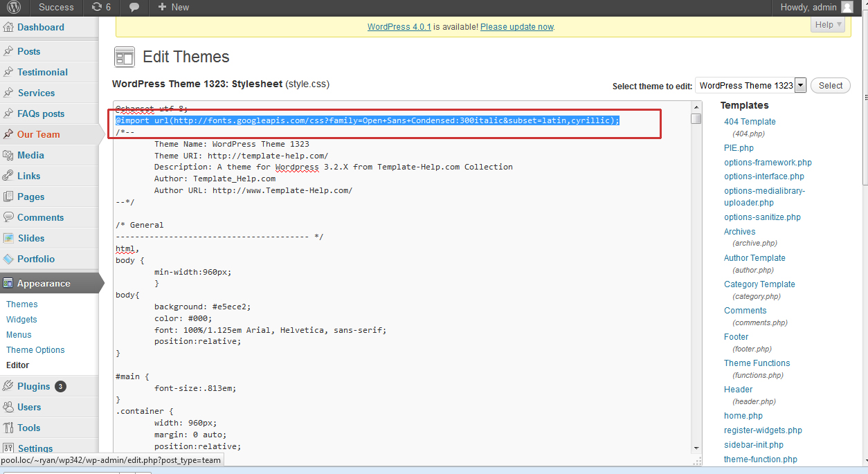Open the 404 Template file

[750, 122]
